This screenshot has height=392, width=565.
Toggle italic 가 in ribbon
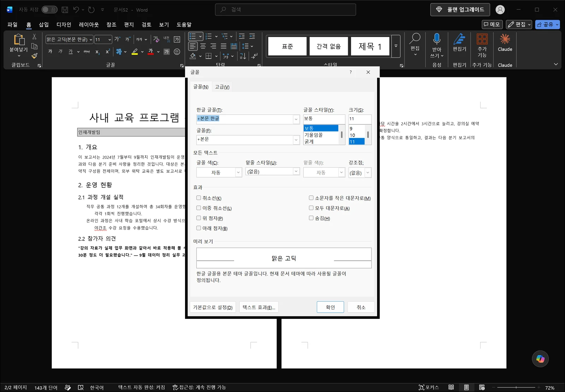point(60,52)
